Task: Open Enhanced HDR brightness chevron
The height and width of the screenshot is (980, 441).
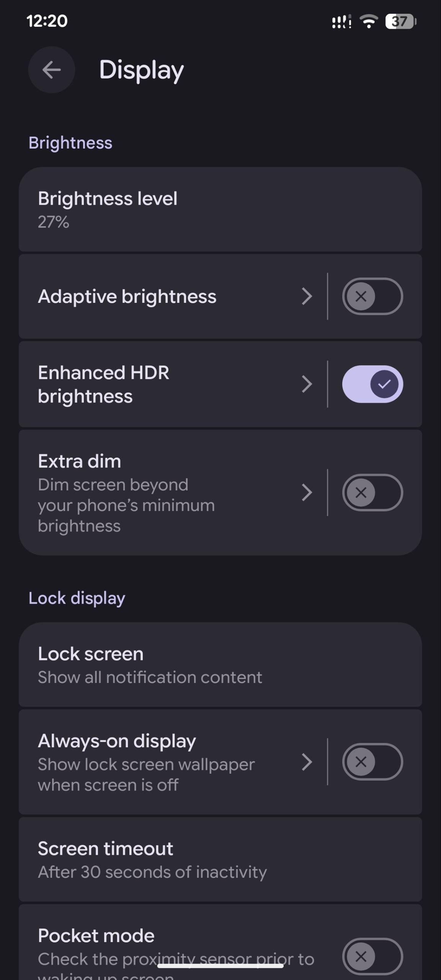Action: pos(307,384)
